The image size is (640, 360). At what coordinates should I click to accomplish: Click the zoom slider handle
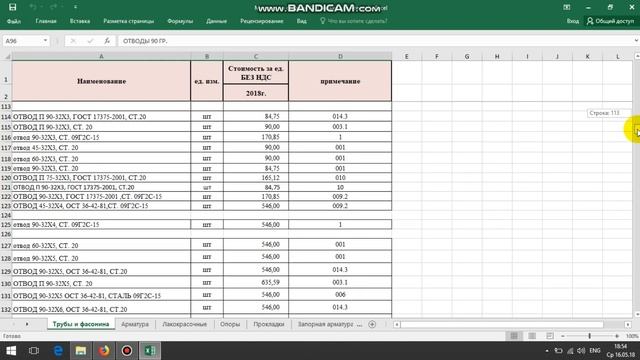[589, 336]
